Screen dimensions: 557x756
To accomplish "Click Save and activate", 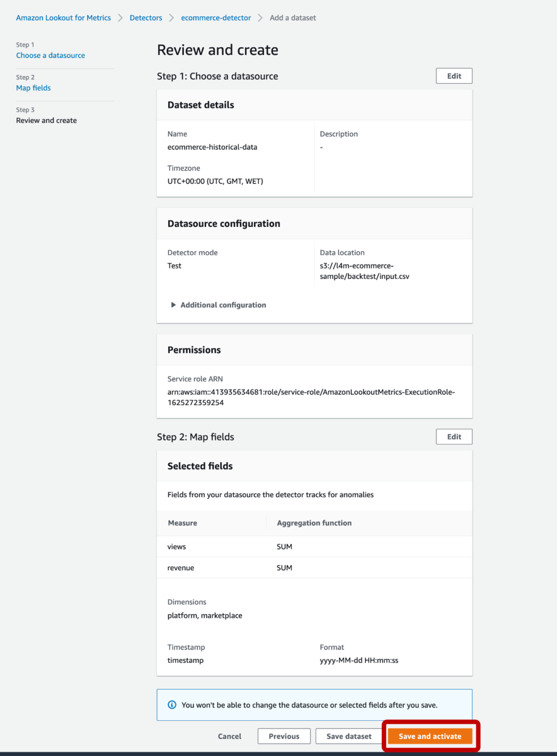I will pos(430,736).
